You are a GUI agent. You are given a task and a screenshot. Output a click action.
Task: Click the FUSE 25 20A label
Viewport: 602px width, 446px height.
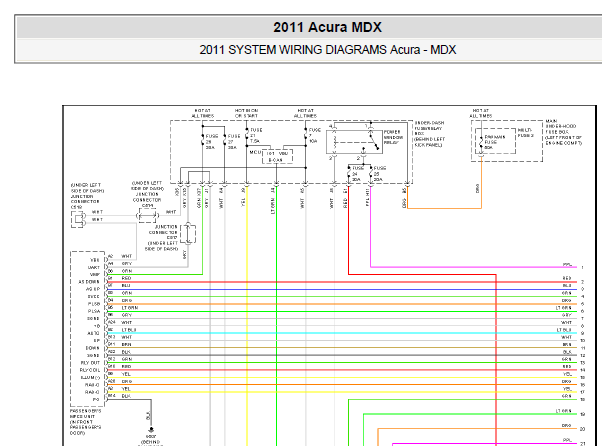380,174
